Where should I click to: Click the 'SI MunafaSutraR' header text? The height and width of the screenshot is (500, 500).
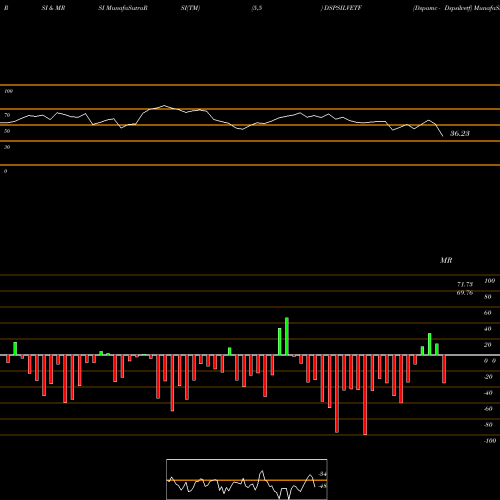click(123, 8)
